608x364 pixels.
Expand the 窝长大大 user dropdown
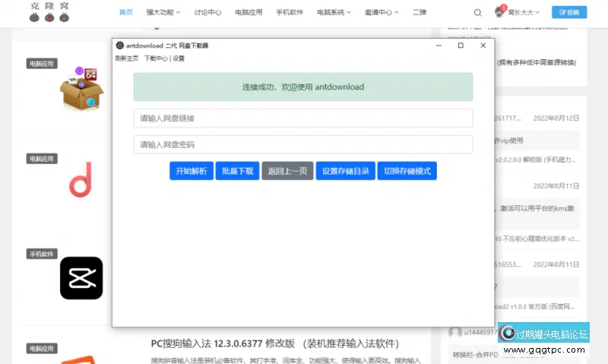coord(524,12)
